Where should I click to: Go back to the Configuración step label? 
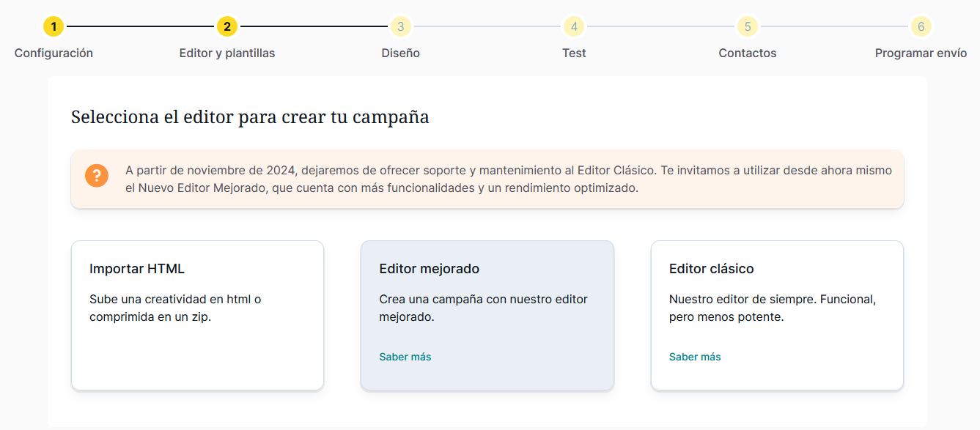click(x=54, y=53)
